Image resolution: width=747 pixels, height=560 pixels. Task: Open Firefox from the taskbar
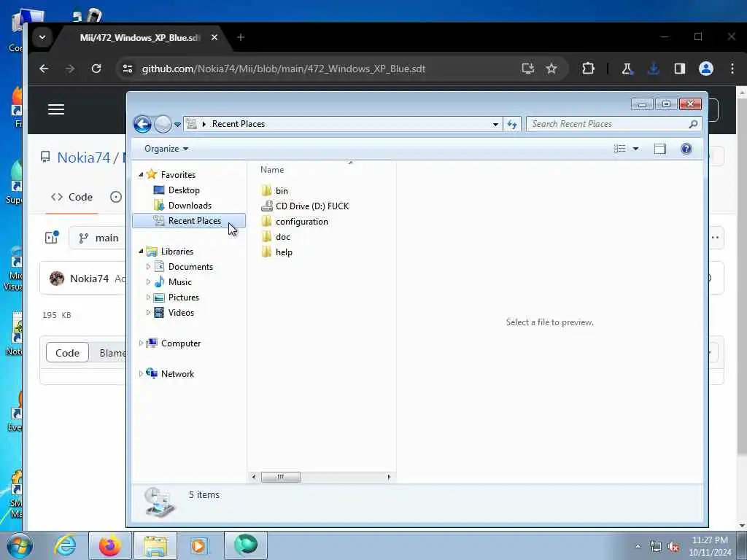click(110, 545)
